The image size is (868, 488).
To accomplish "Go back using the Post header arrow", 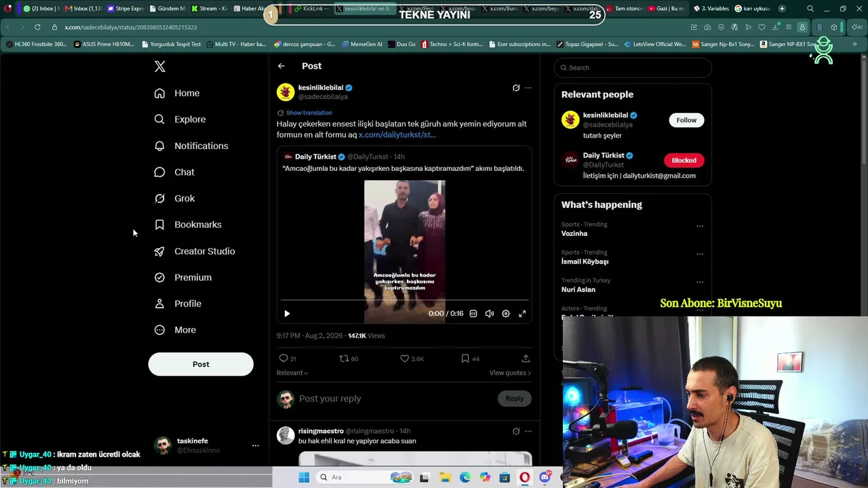I will (x=281, y=66).
